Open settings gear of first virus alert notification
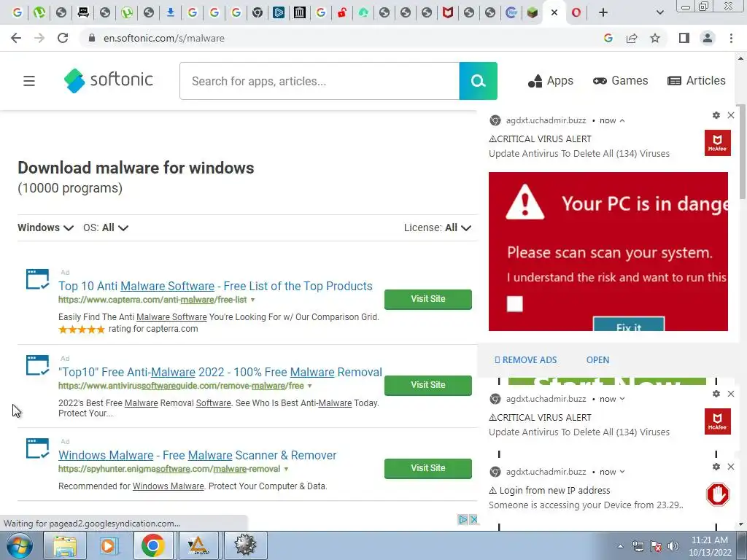747x560 pixels. point(716,115)
